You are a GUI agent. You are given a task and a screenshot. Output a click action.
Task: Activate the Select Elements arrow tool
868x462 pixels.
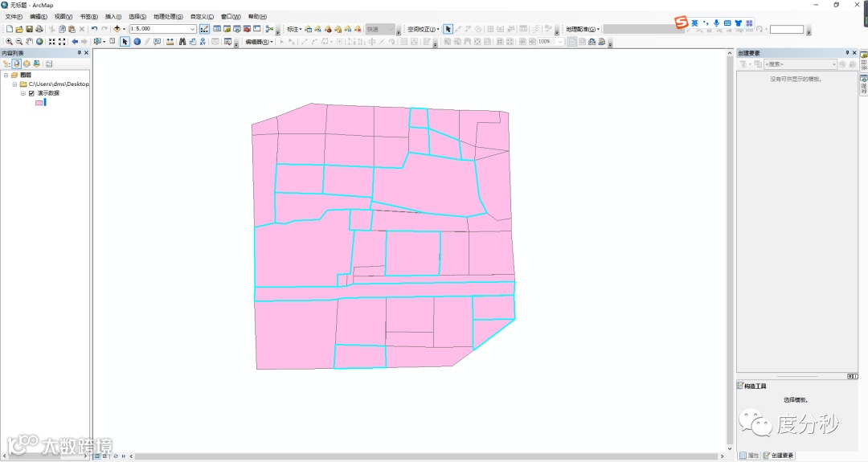[x=125, y=42]
